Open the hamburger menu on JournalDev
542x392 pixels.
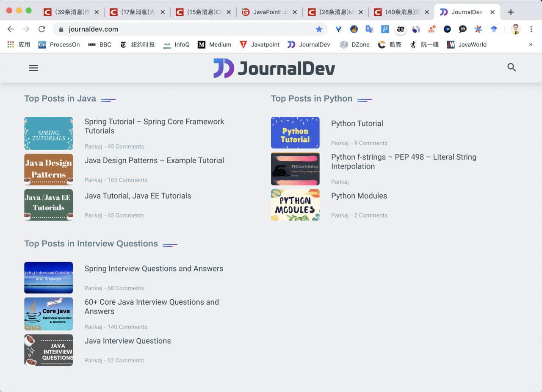33,68
